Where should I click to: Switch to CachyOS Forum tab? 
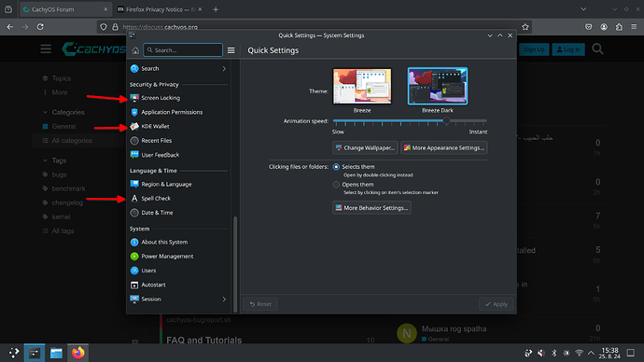point(65,9)
